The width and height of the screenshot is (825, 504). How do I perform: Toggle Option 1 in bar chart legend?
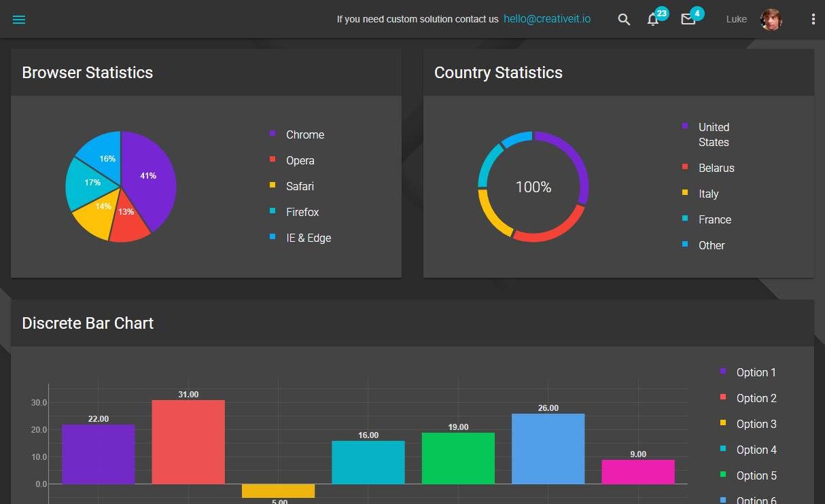[748, 372]
